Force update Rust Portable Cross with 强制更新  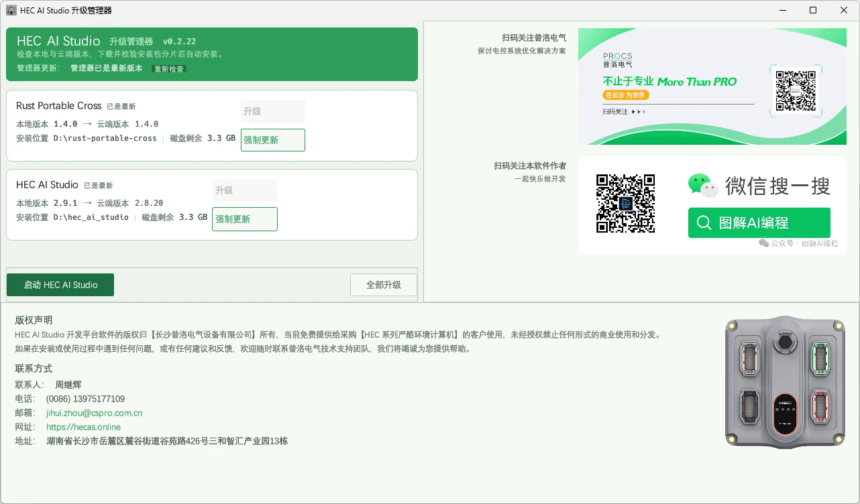(273, 140)
